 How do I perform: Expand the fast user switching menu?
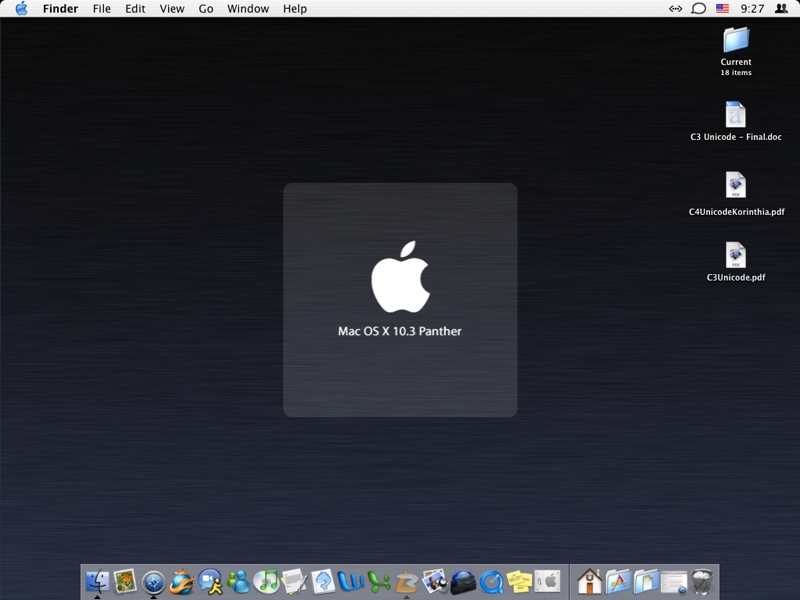pos(781,9)
